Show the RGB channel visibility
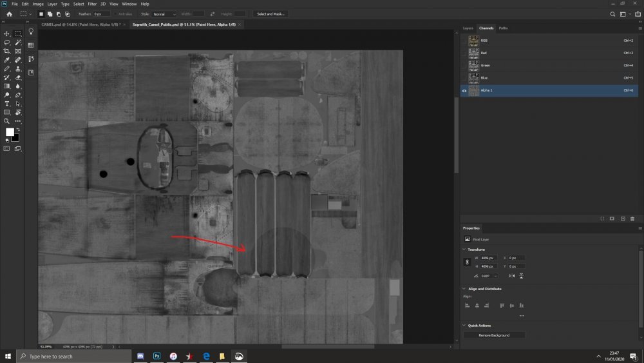 pyautogui.click(x=464, y=41)
